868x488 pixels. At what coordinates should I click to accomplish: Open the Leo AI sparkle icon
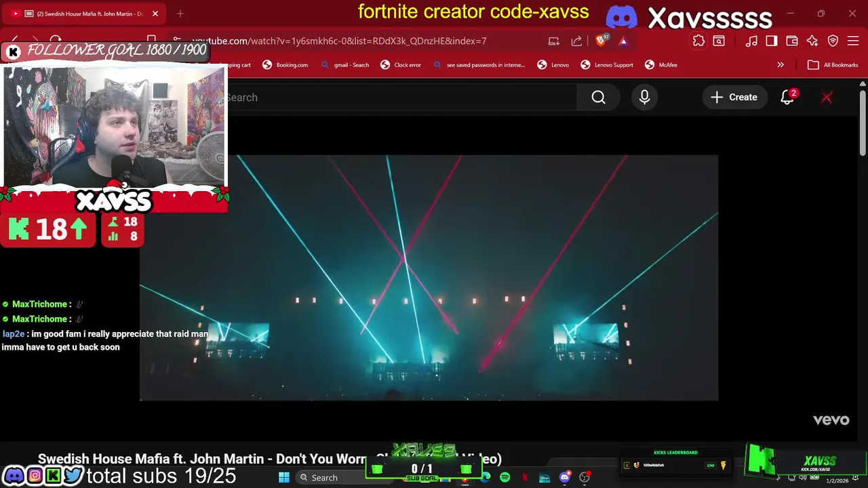tap(812, 41)
